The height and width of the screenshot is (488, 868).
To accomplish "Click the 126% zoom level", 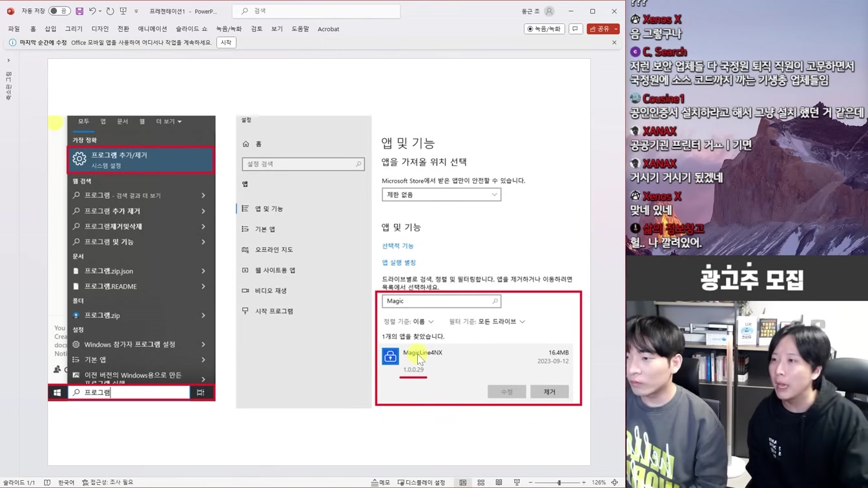I will 599,482.
